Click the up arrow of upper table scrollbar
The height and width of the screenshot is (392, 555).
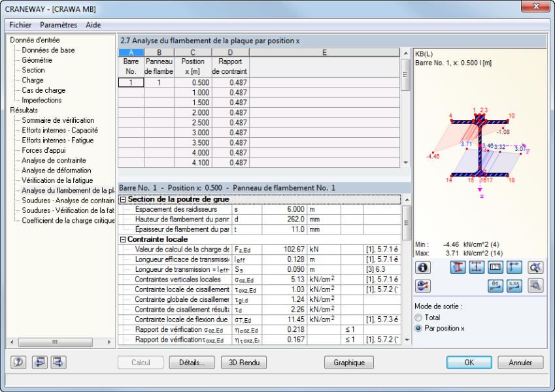[x=406, y=54]
